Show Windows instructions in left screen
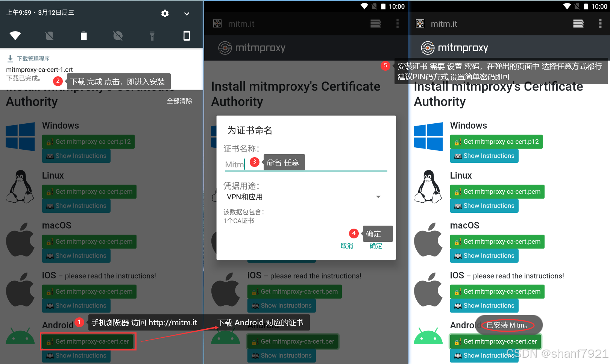The height and width of the screenshot is (364, 610). click(76, 156)
